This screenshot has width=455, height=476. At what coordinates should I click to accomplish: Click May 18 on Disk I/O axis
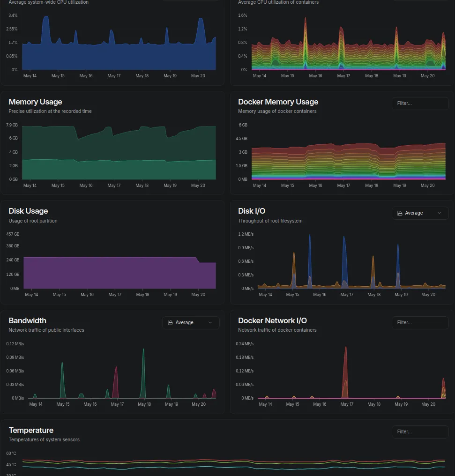pyautogui.click(x=374, y=295)
